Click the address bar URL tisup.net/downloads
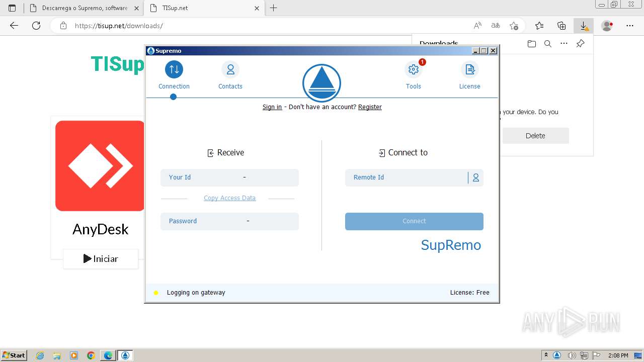 [x=119, y=26]
